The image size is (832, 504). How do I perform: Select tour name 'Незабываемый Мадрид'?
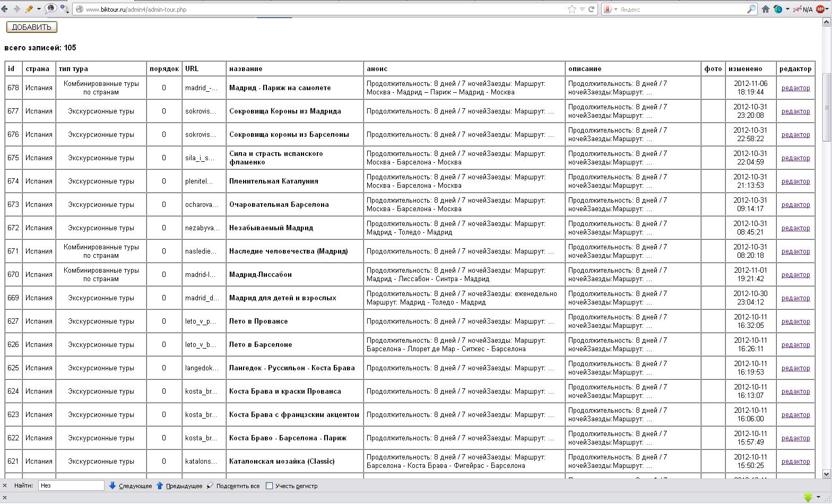[x=271, y=228]
